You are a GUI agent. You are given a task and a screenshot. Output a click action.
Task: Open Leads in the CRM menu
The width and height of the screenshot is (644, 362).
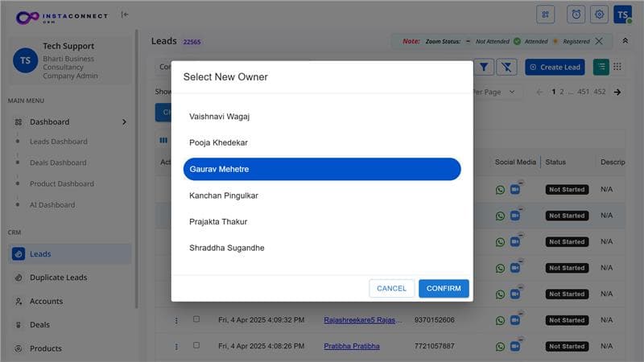70,254
